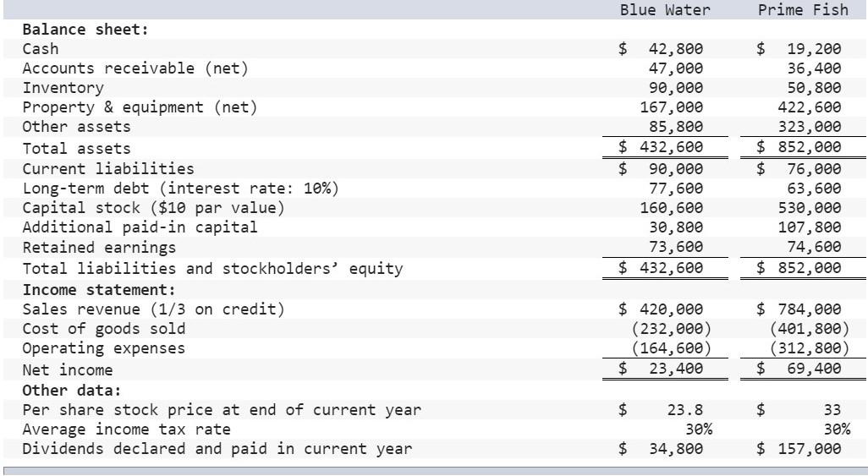Select Prime Fish property value 422,600
This screenshot has height=476, width=868.
tap(810, 107)
